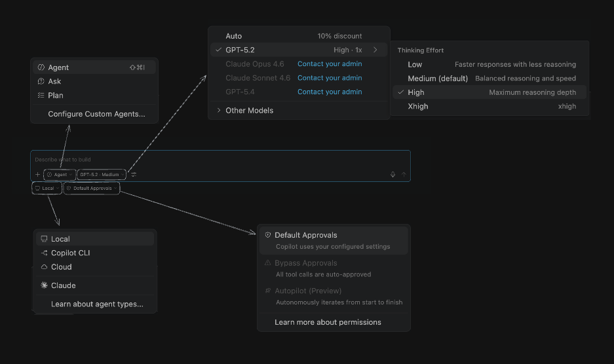The height and width of the screenshot is (364, 614).
Task: Open the Local session target dropdown
Action: tap(47, 189)
